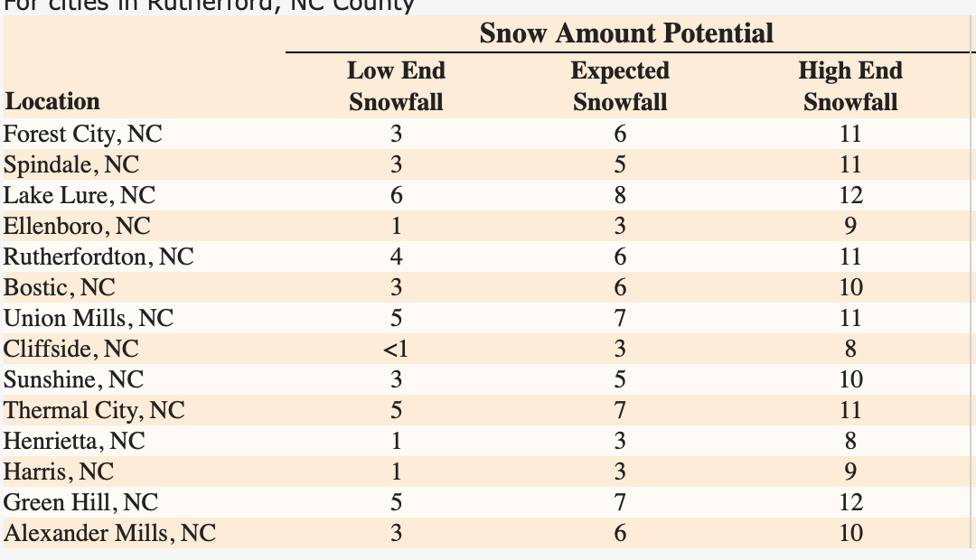Select Thermal City, NC location
Screen dimensions: 976x560
tap(94, 411)
